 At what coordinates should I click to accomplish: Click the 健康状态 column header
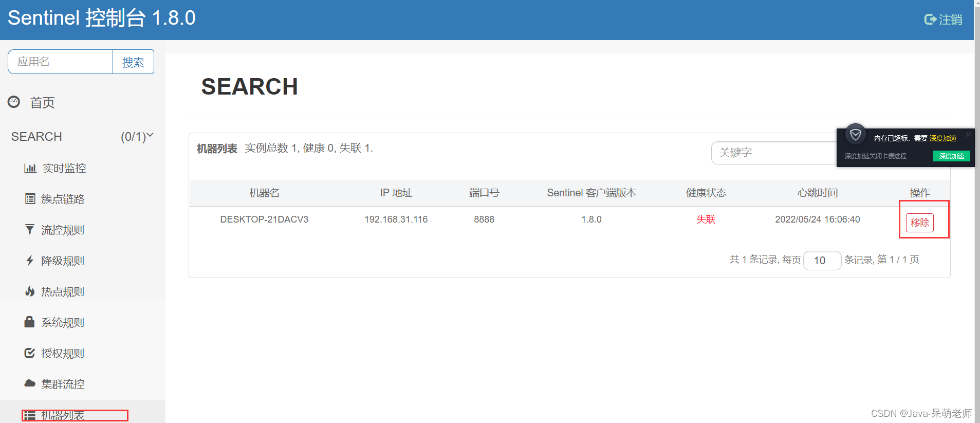tap(706, 193)
